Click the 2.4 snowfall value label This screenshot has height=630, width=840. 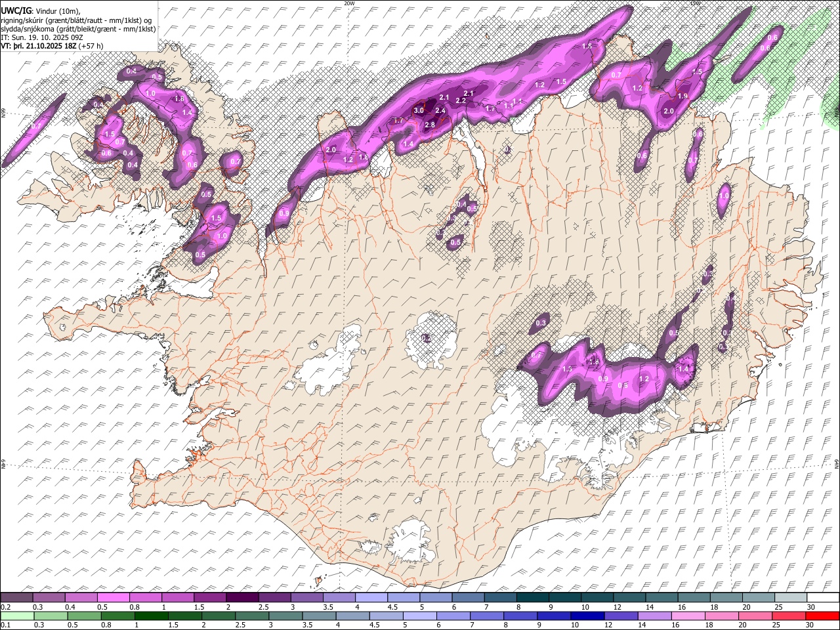pos(440,110)
